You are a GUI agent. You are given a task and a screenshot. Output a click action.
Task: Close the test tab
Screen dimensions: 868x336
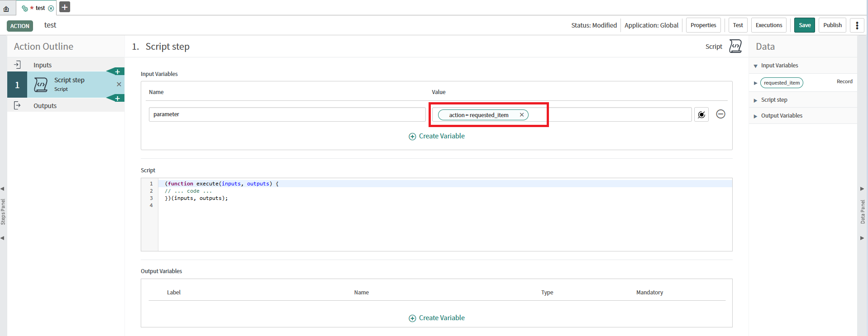click(51, 8)
